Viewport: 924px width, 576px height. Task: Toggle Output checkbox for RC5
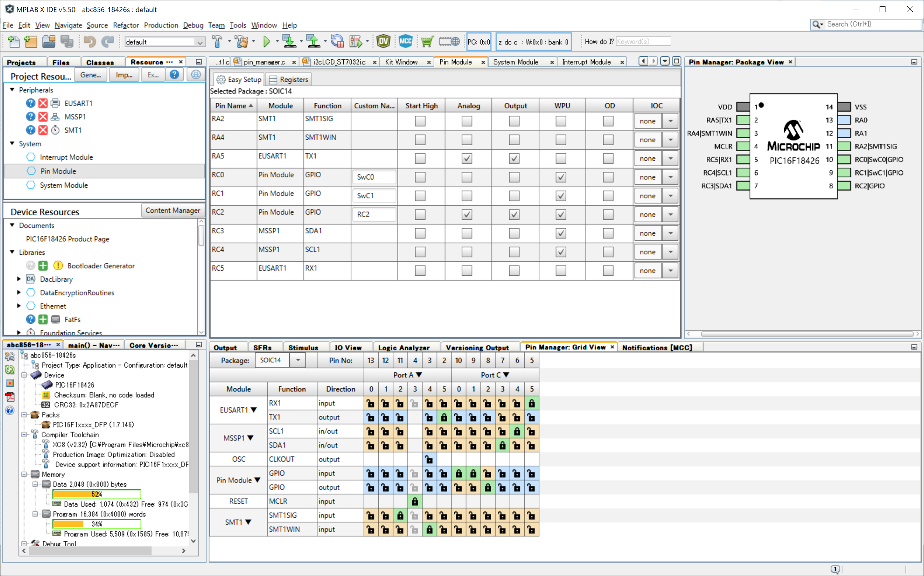point(514,271)
